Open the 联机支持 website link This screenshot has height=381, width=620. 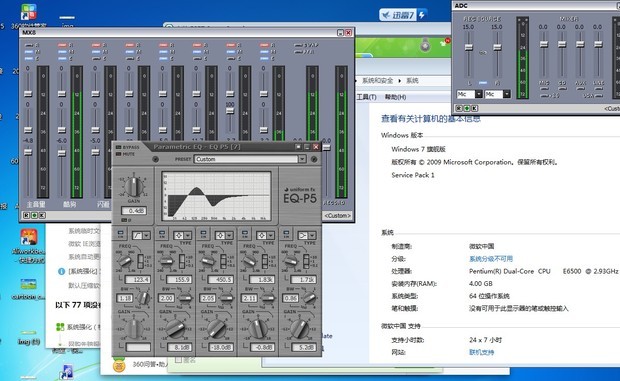click(x=481, y=352)
